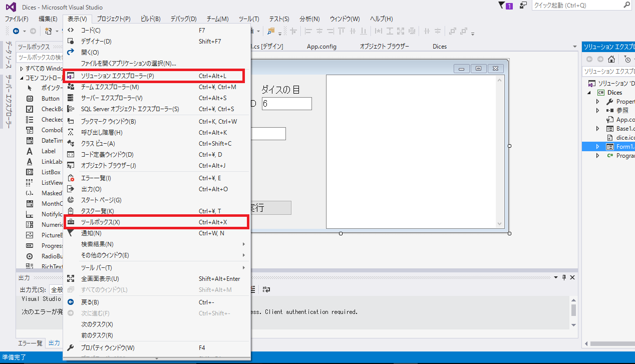Open the document tab list dropdown arrow

574,47
